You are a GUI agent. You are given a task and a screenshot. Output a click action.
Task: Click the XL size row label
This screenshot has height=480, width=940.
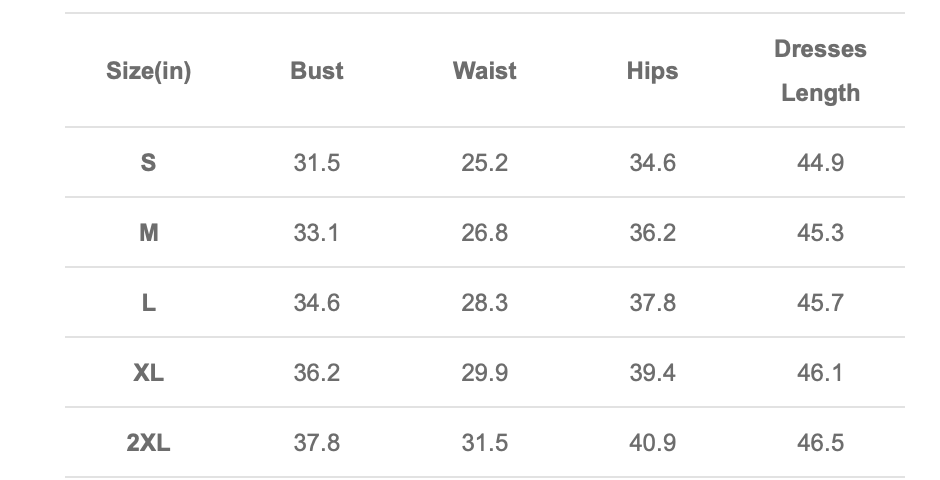point(148,373)
